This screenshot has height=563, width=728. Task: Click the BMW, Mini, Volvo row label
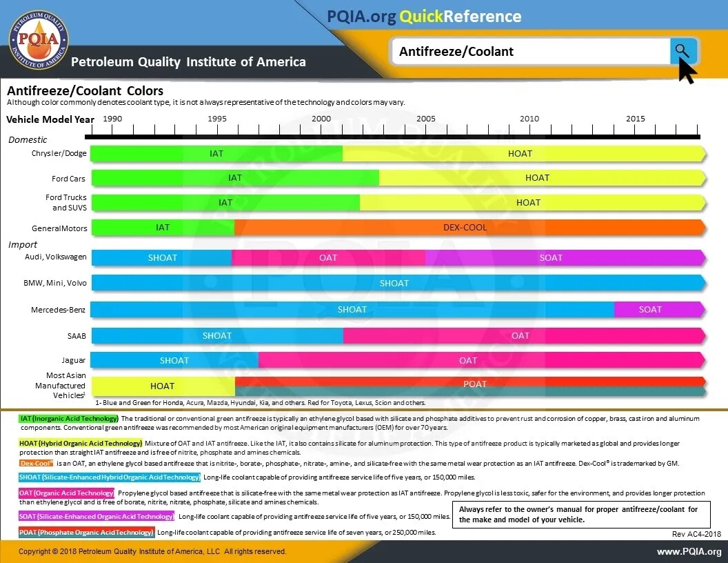pos(55,283)
